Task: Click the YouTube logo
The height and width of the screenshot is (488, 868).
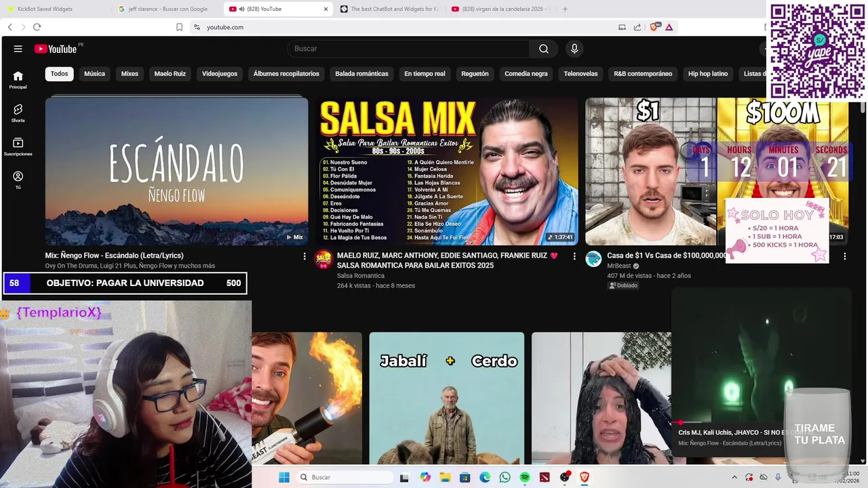Action: tap(56, 49)
